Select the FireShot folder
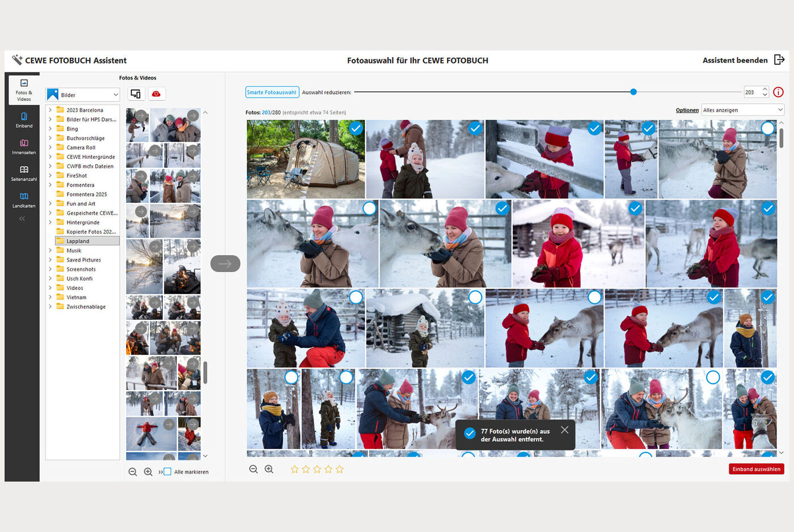The height and width of the screenshot is (532, 794). point(77,176)
